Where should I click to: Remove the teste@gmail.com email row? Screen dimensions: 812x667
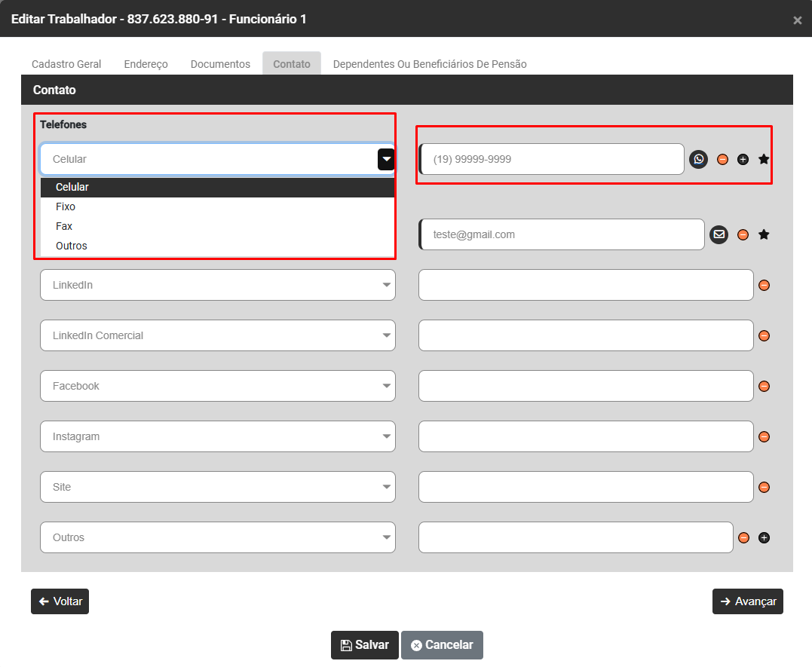[x=743, y=234]
